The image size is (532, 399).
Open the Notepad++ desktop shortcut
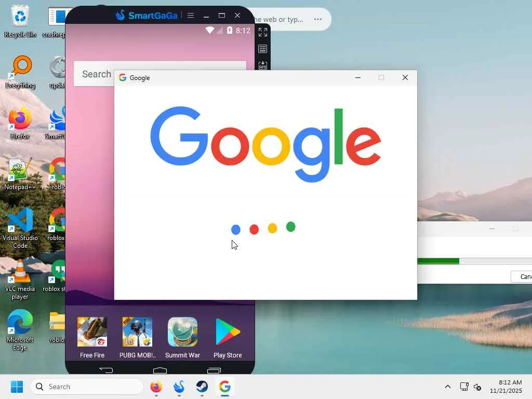[x=20, y=174]
